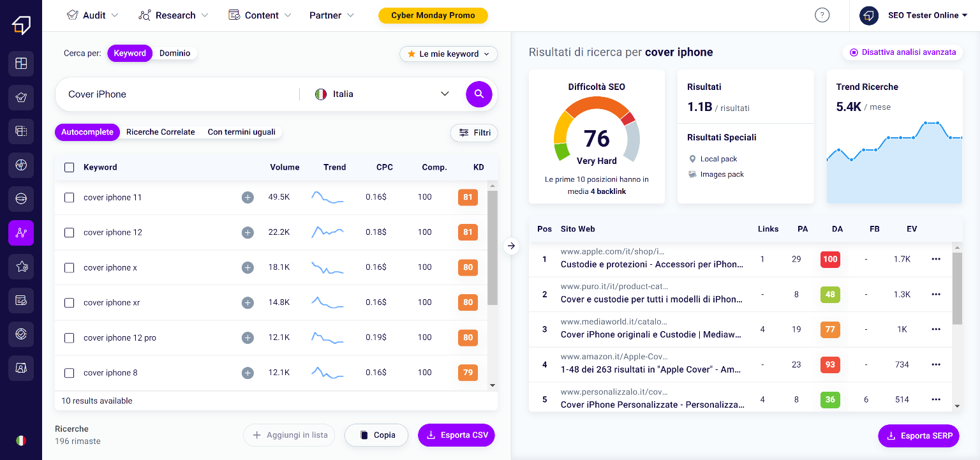Screen dimensions: 980x460
Task: Tick the checkbox for cover iphone xr
Action: pyautogui.click(x=70, y=303)
